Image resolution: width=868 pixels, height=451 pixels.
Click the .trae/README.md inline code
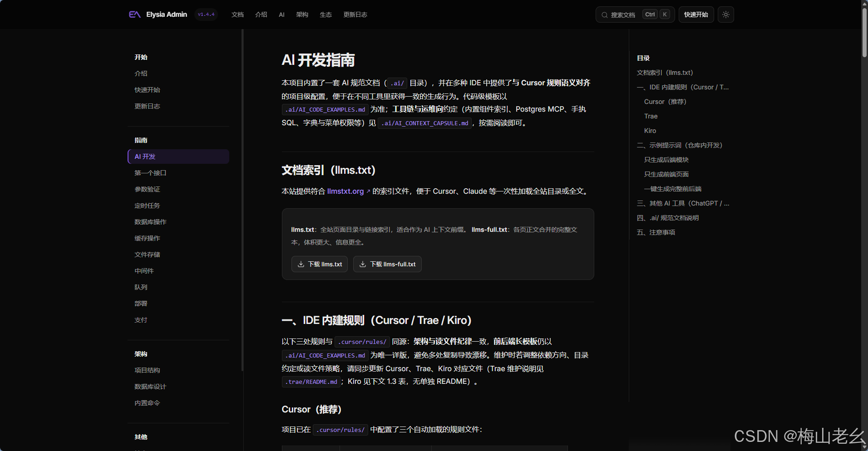click(311, 382)
